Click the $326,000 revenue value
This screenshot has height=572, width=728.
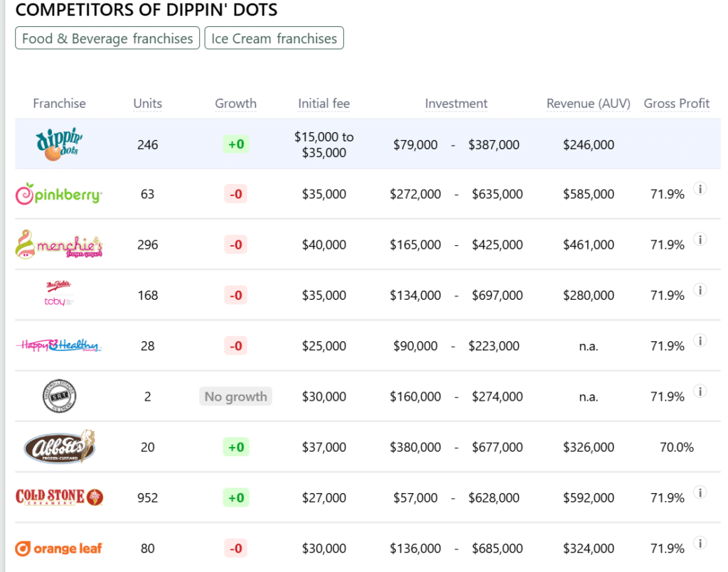tap(588, 447)
